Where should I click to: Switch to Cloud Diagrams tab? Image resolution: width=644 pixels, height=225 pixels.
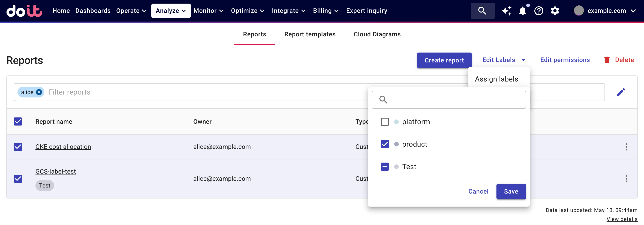(x=377, y=34)
